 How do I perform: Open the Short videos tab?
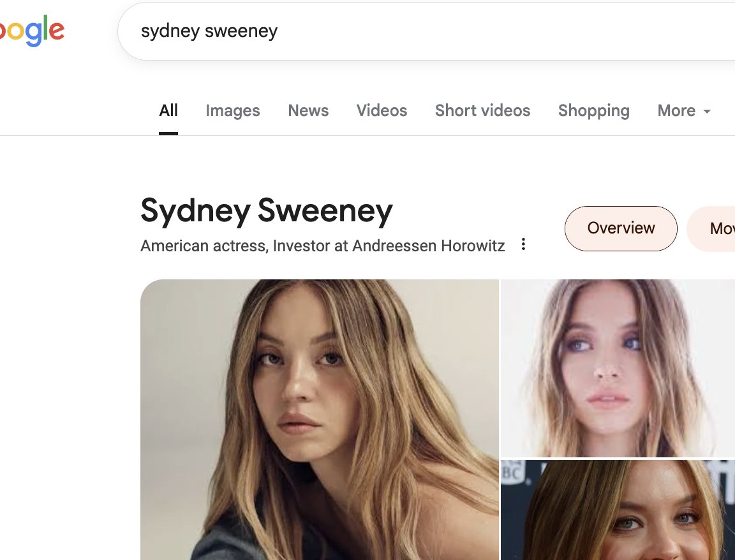tap(482, 110)
